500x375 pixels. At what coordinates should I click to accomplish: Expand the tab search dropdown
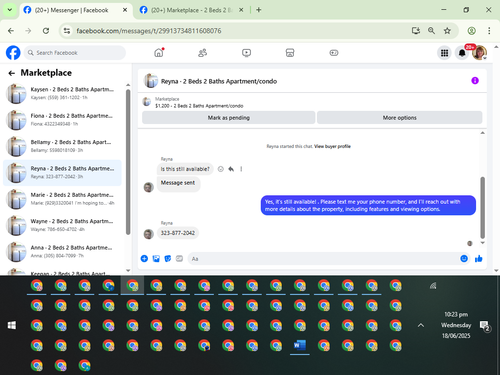(10, 10)
